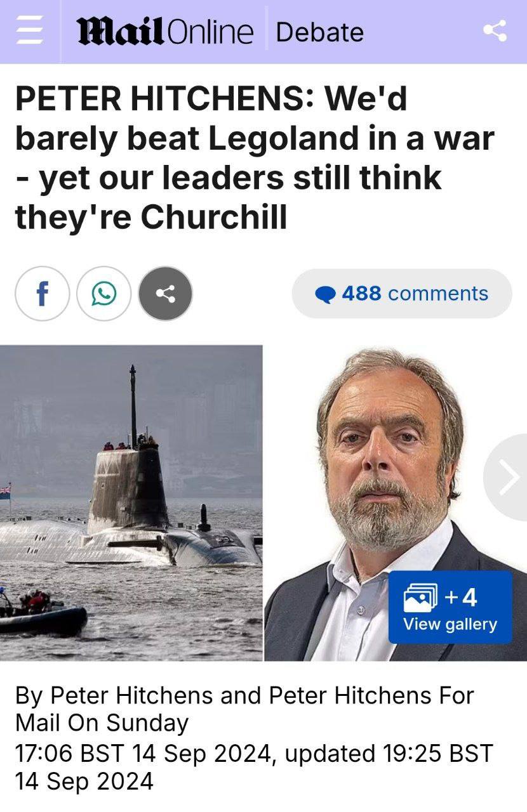
Task: Open the grey circular share button
Action: click(166, 294)
